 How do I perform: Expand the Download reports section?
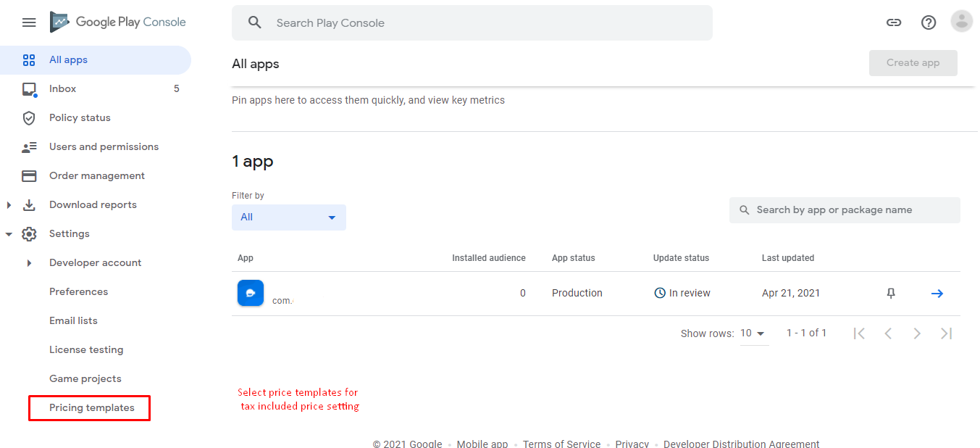coord(9,205)
